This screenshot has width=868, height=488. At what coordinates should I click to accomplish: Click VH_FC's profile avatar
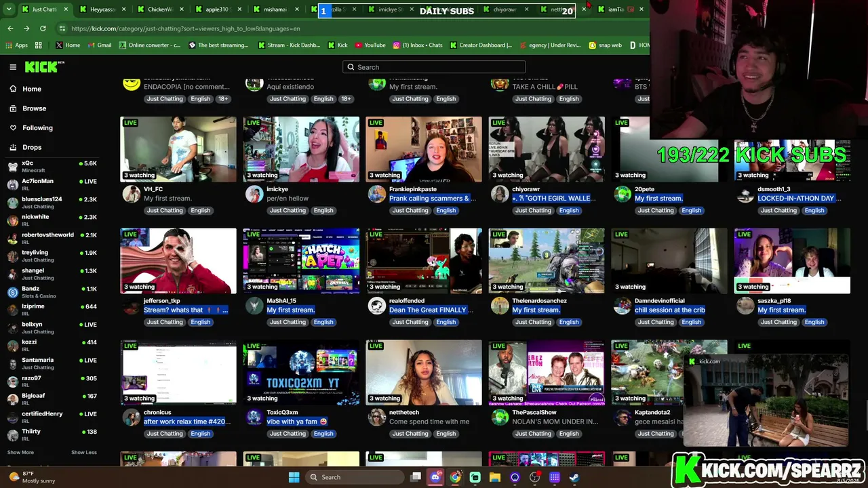point(132,194)
